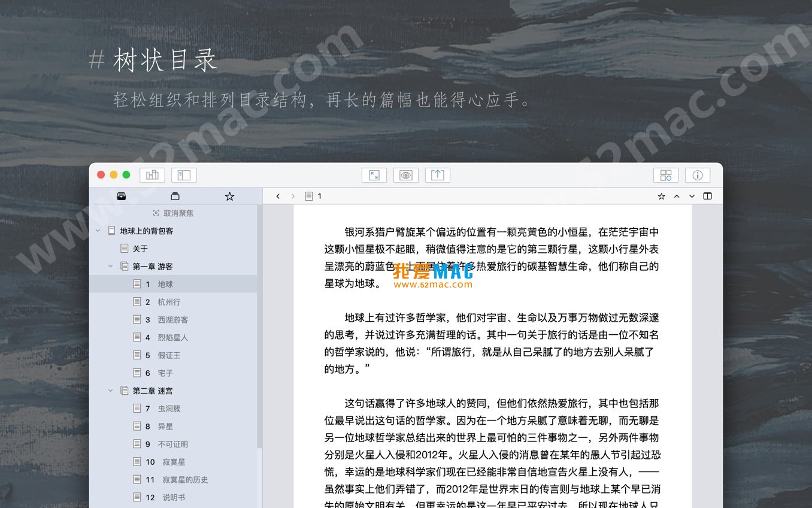This screenshot has width=812, height=508.
Task: Open the export/share panel via the upload icon
Action: [x=437, y=175]
